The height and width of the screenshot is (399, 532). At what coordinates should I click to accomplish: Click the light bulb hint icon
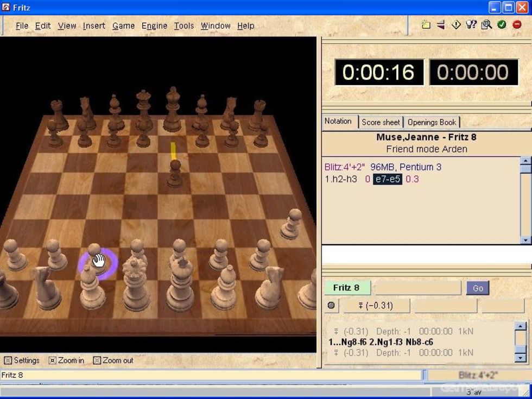[471, 24]
